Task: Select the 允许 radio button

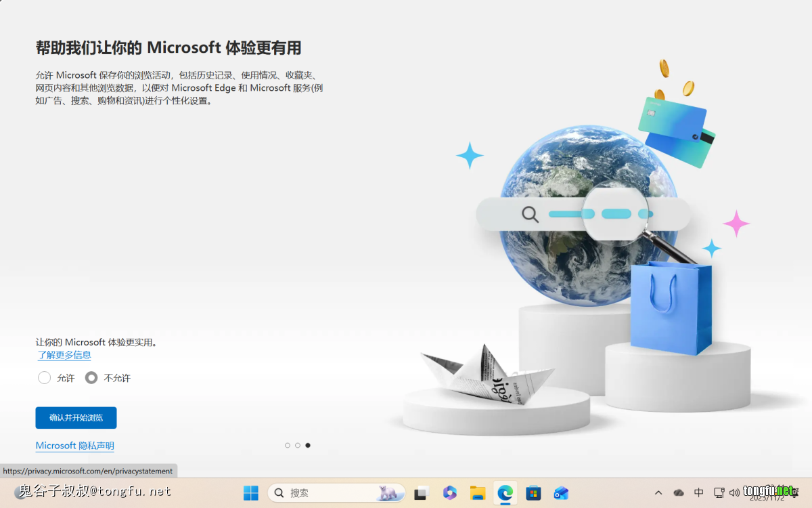Action: [45, 378]
